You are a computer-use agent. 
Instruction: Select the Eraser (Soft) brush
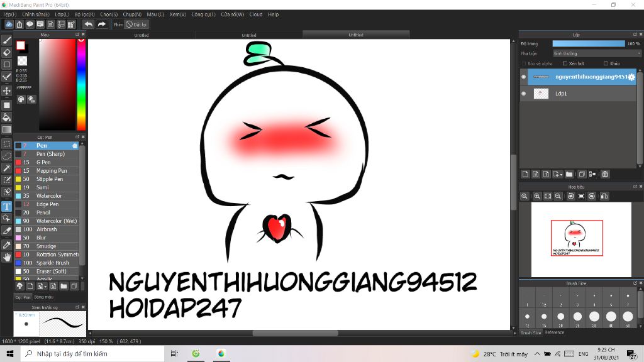[47, 271]
